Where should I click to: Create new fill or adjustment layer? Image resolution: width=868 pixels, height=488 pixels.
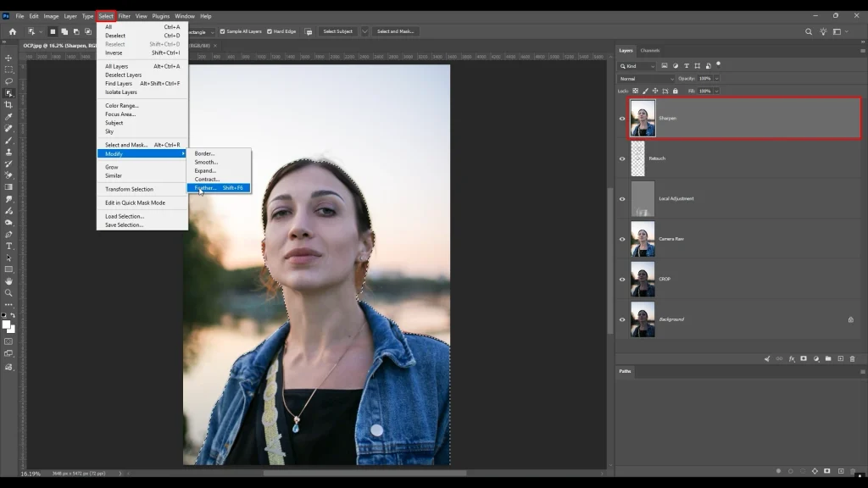(816, 359)
